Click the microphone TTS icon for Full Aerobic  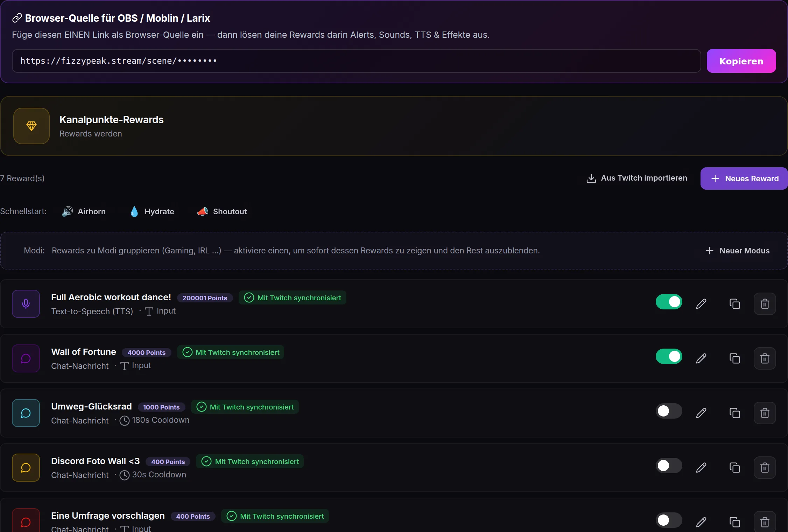pyautogui.click(x=26, y=304)
